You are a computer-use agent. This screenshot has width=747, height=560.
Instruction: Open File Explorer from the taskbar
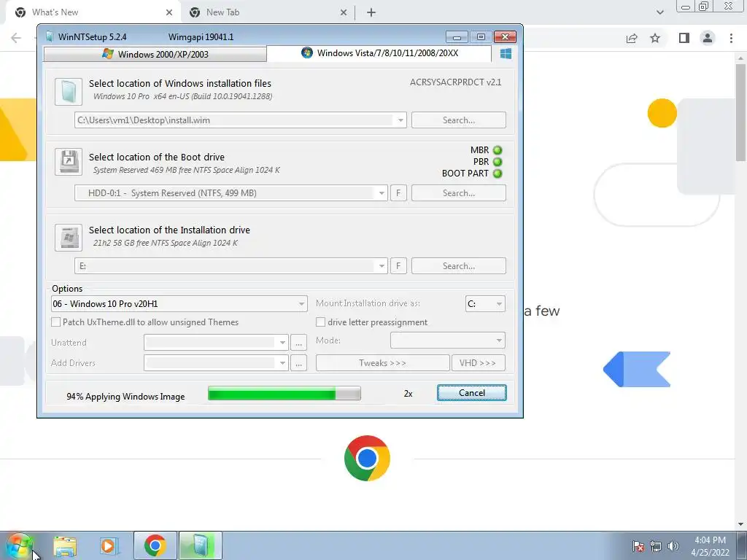(x=65, y=546)
